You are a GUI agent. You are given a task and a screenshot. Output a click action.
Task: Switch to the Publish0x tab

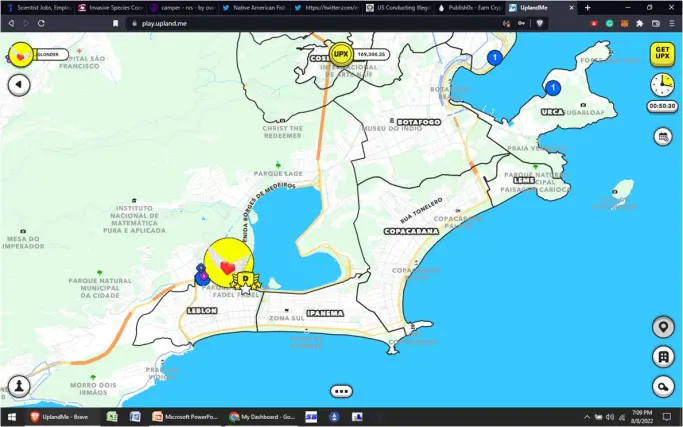coord(470,8)
